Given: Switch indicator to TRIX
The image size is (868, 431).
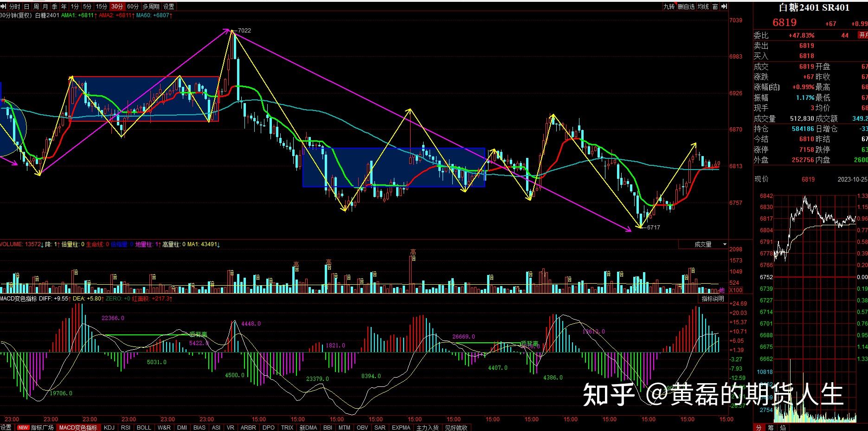Looking at the screenshot, I should pyautogui.click(x=287, y=427).
